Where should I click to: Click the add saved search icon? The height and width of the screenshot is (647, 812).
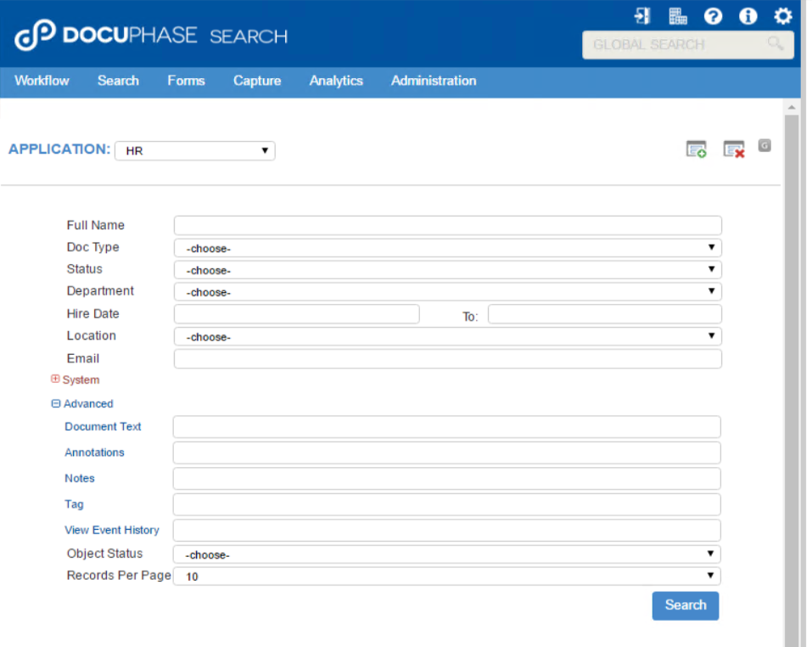(696, 149)
